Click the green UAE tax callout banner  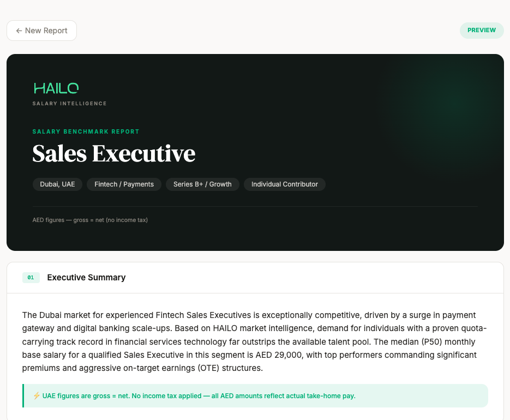255,395
